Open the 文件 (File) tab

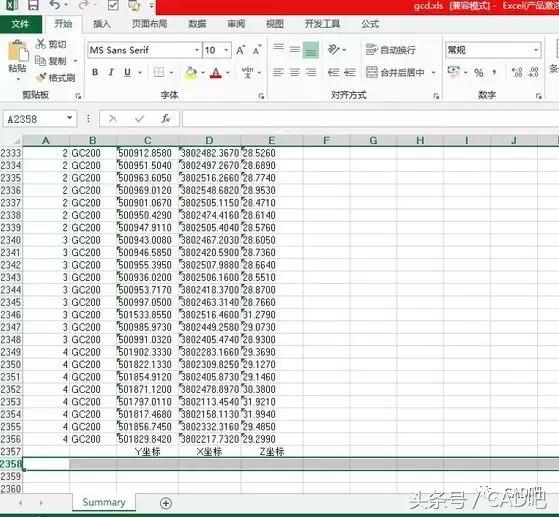[x=20, y=24]
